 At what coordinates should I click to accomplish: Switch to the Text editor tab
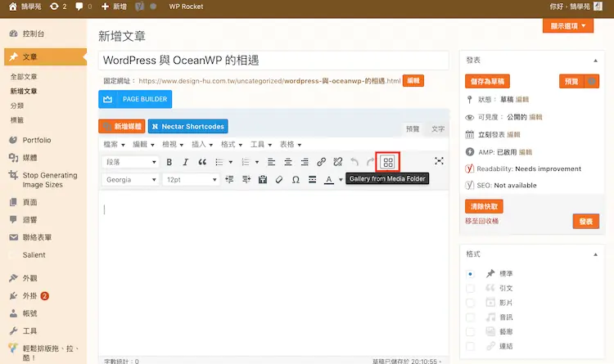click(438, 128)
